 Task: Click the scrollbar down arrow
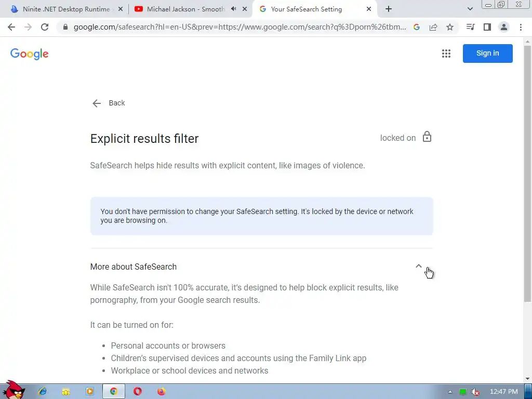tap(527, 379)
